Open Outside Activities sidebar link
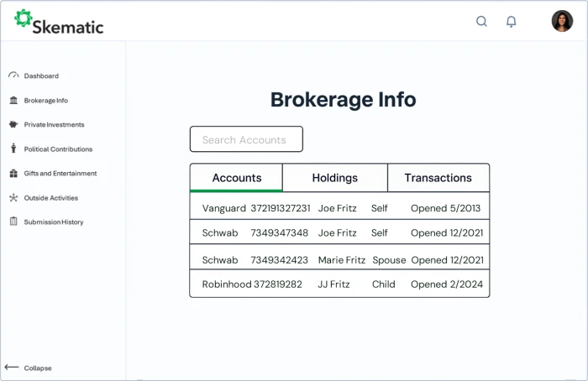Screen dimensions: 588x381 pos(51,198)
